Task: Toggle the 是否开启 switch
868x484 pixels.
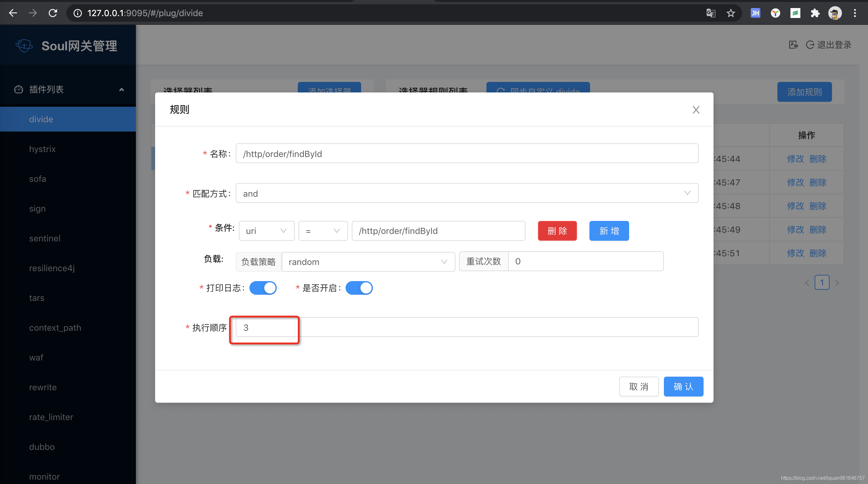Action: tap(359, 288)
